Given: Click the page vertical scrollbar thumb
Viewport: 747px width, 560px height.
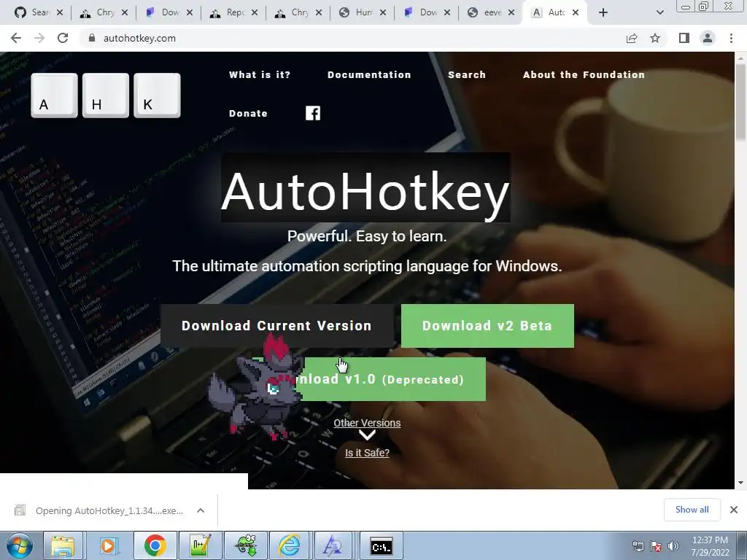Looking at the screenshot, I should tap(741, 102).
